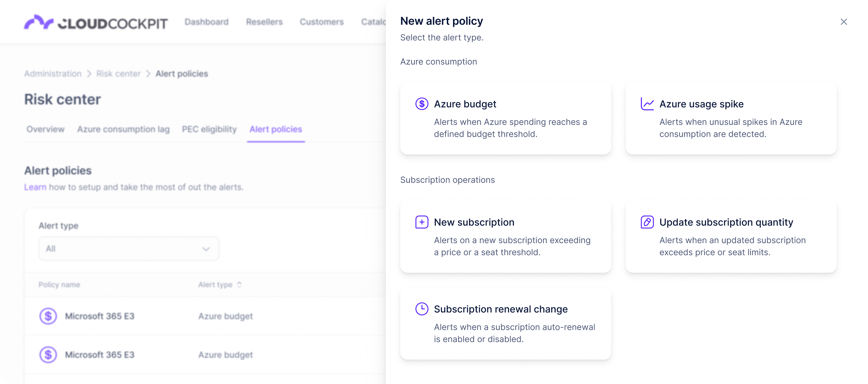The height and width of the screenshot is (384, 868).
Task: Close the New alert policy panel
Action: (843, 22)
